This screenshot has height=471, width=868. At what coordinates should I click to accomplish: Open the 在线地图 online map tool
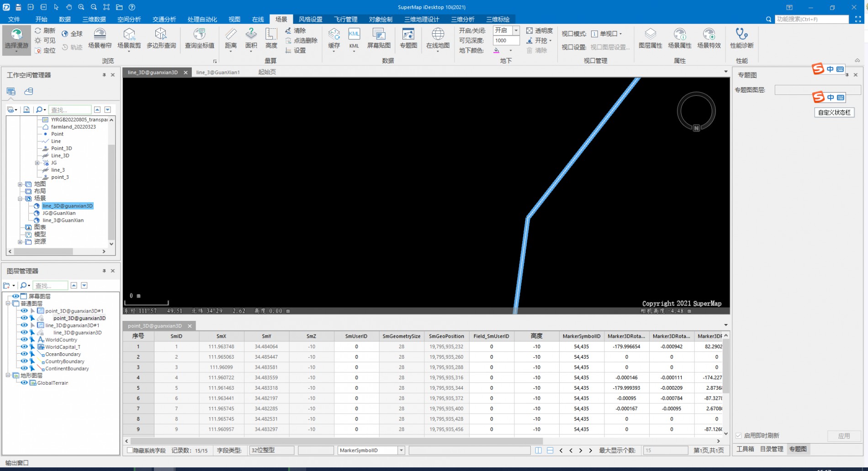(x=438, y=38)
